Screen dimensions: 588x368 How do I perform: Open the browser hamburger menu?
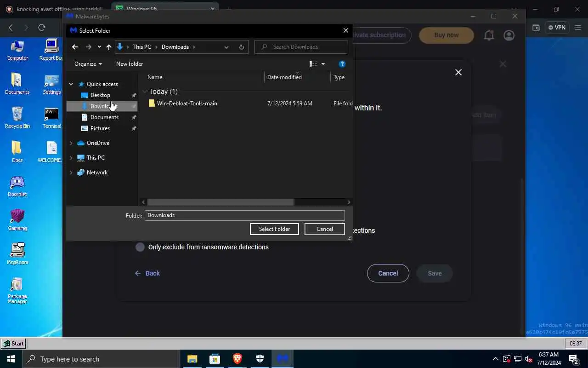click(x=578, y=28)
